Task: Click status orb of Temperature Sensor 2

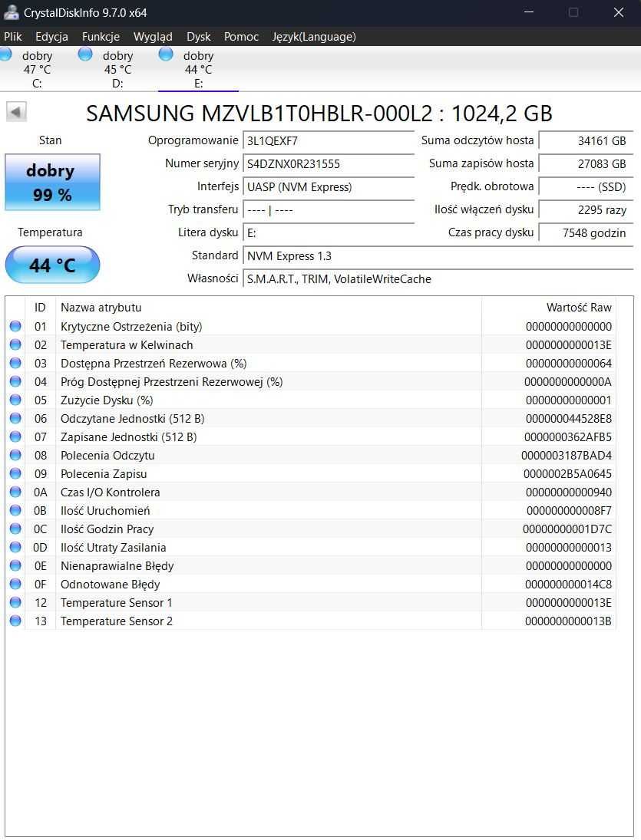Action: pyautogui.click(x=15, y=621)
